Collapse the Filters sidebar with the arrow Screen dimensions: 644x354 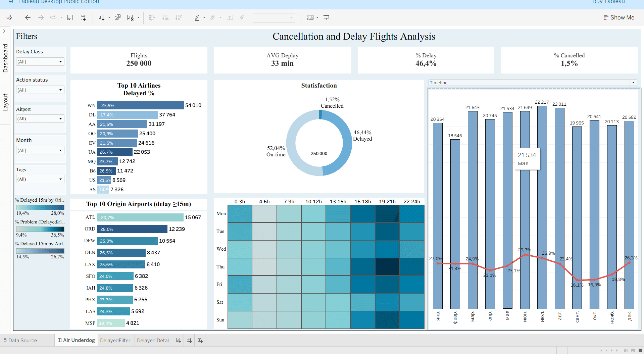coord(4,31)
